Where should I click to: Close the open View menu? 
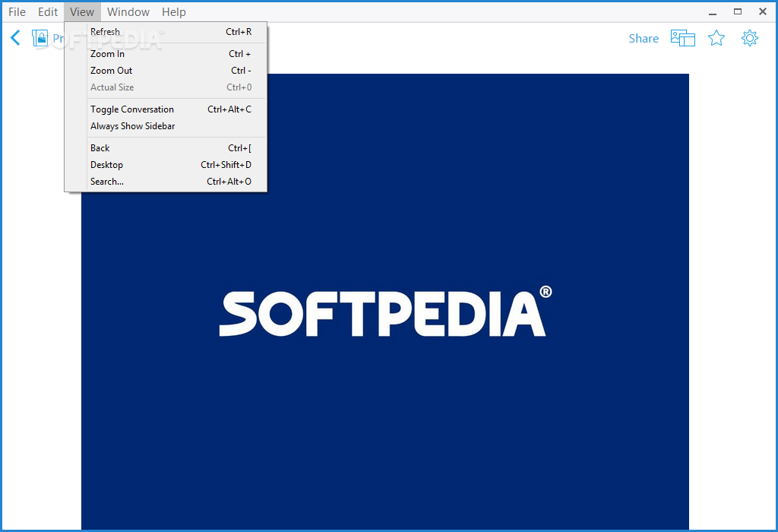[x=82, y=12]
